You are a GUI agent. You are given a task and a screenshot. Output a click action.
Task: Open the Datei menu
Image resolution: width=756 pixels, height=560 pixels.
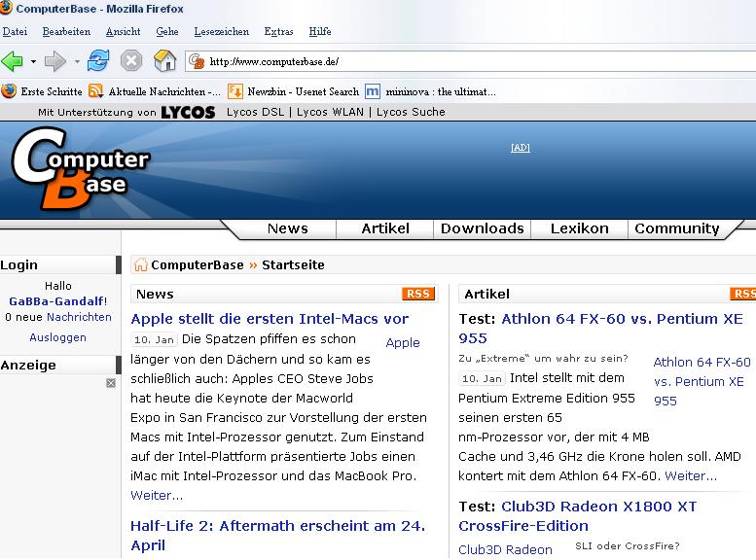tap(15, 32)
